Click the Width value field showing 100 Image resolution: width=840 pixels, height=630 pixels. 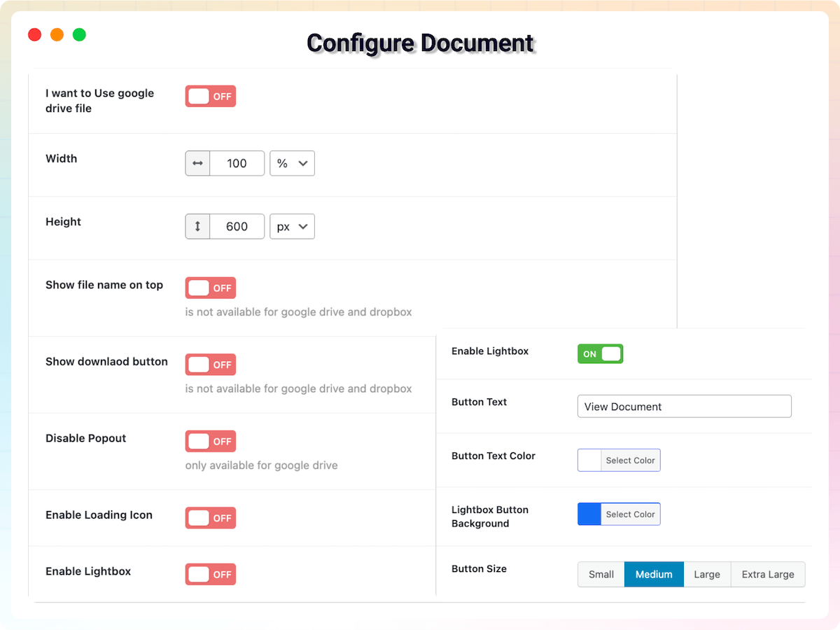(x=237, y=163)
